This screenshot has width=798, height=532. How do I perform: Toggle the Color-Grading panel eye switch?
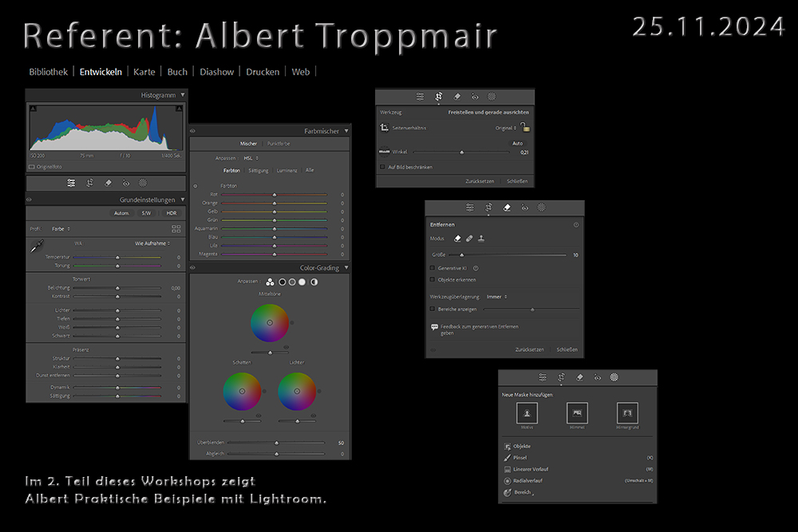(193, 267)
